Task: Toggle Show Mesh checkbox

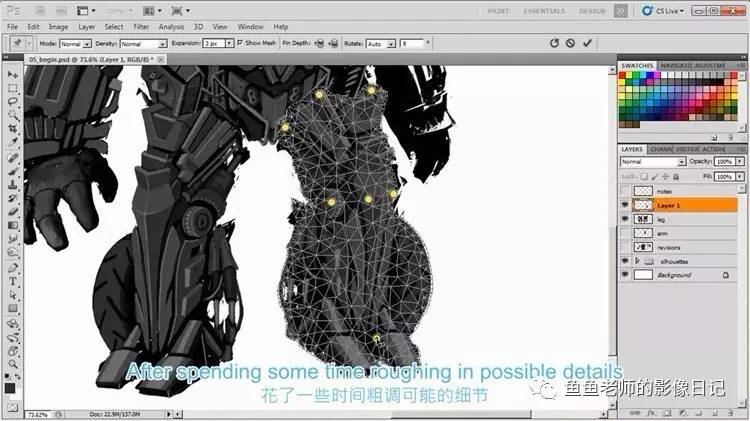Action: [240, 43]
